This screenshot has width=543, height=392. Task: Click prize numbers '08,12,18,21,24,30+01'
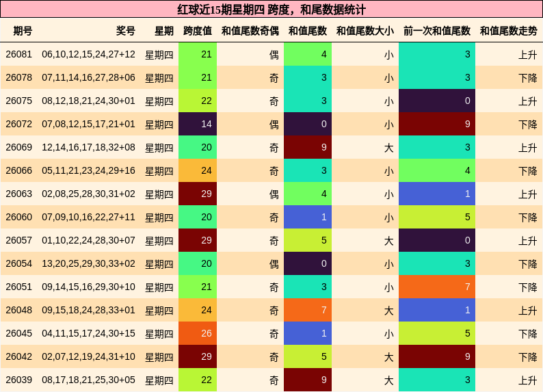pos(88,101)
